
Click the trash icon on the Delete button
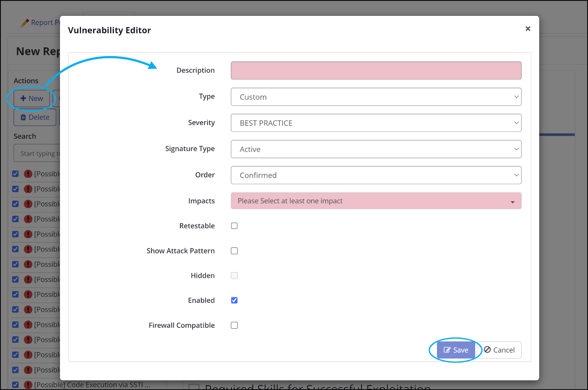click(22, 117)
